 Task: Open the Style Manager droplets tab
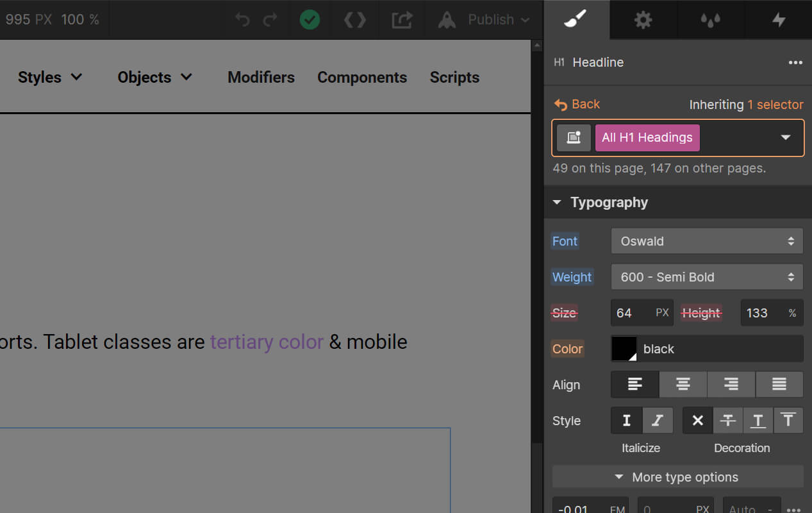coord(710,20)
